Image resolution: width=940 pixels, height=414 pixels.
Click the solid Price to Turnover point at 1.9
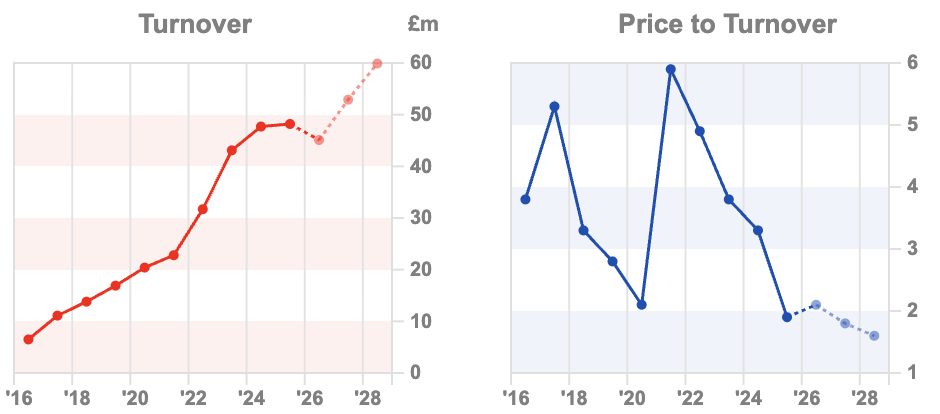pyautogui.click(x=787, y=317)
